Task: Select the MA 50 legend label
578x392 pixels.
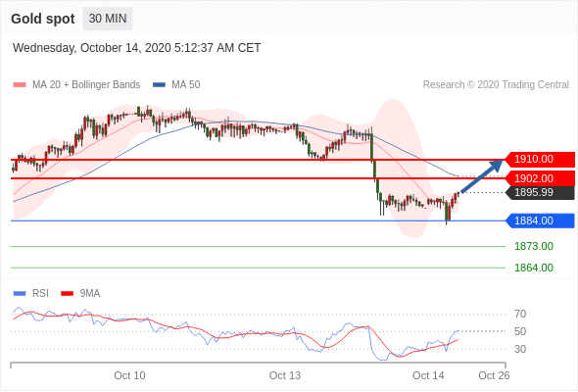Action: coord(186,85)
